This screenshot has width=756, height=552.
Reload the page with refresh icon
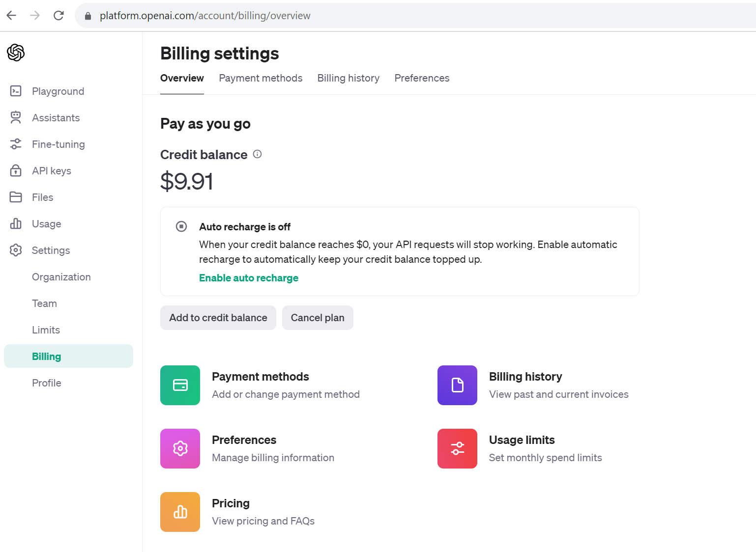point(58,16)
